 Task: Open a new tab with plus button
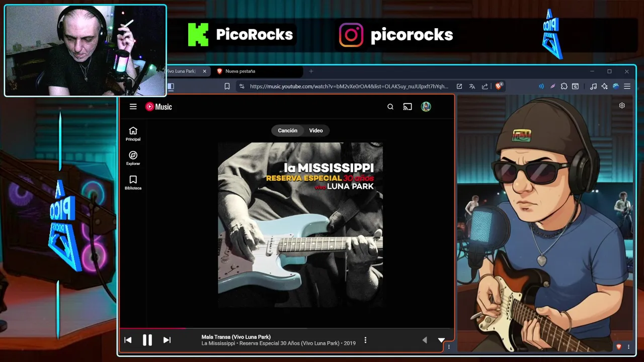tap(311, 71)
